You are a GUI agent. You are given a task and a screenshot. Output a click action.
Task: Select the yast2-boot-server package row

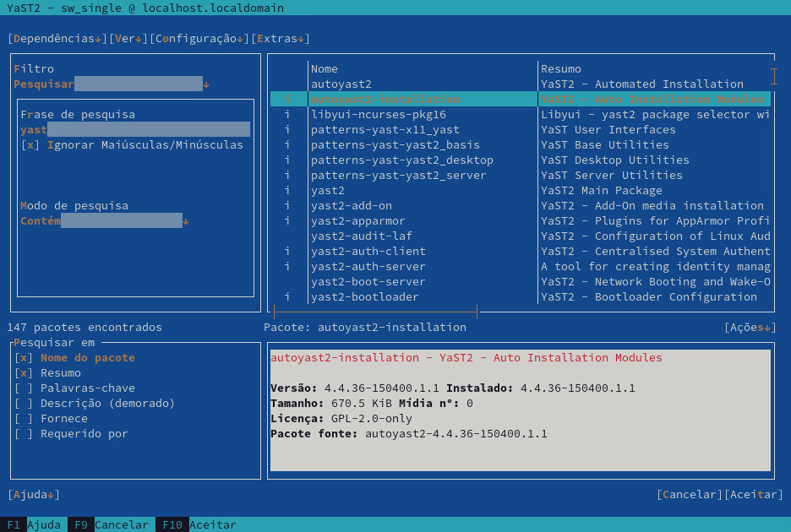[x=520, y=281]
